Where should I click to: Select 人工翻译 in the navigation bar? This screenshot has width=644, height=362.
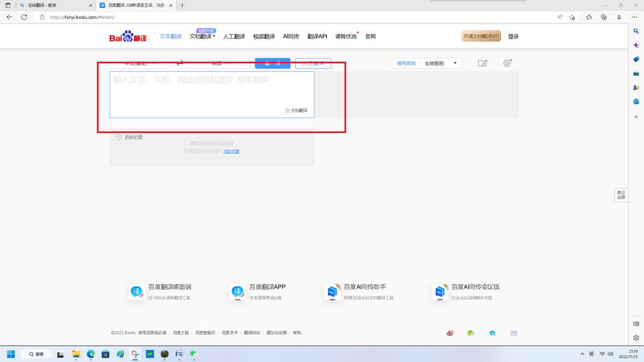[233, 36]
